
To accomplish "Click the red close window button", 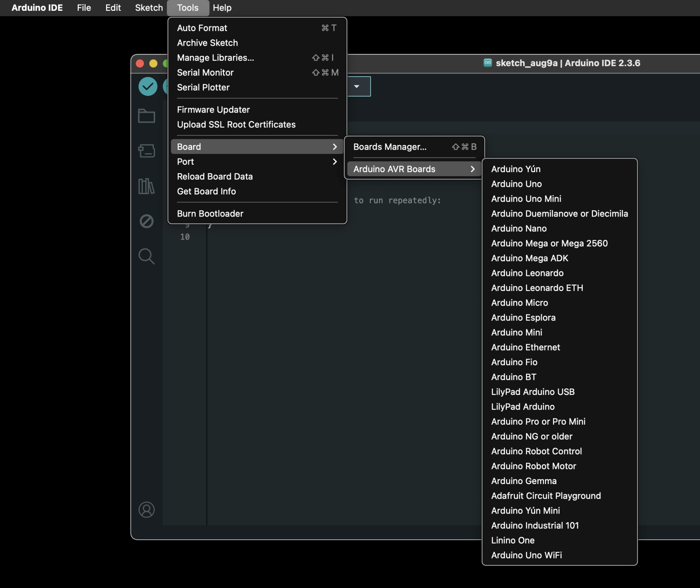I will pyautogui.click(x=140, y=63).
